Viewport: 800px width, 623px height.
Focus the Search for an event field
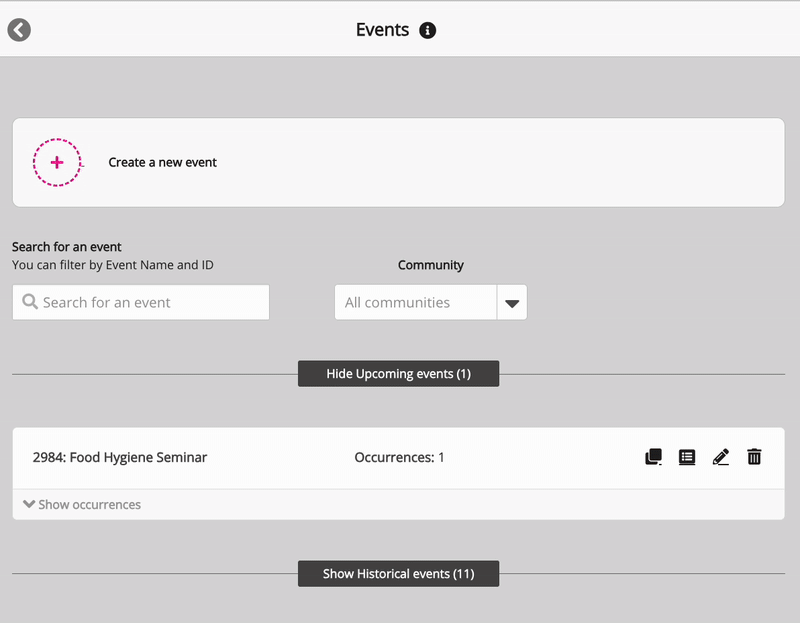(150, 302)
